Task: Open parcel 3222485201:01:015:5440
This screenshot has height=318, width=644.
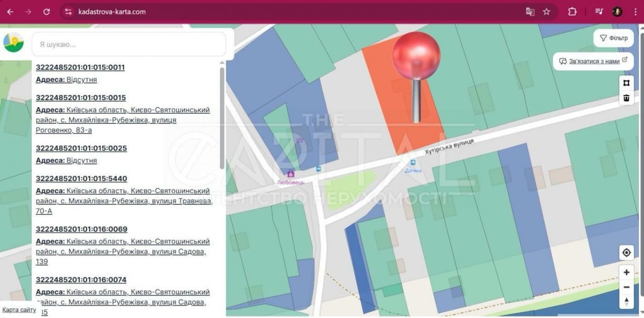Action: click(x=81, y=179)
